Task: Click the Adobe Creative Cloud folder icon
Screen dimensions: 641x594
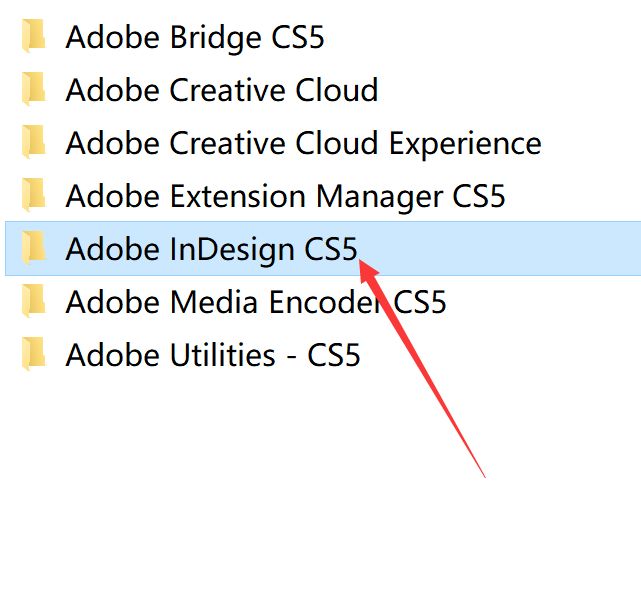Action: [x=35, y=90]
